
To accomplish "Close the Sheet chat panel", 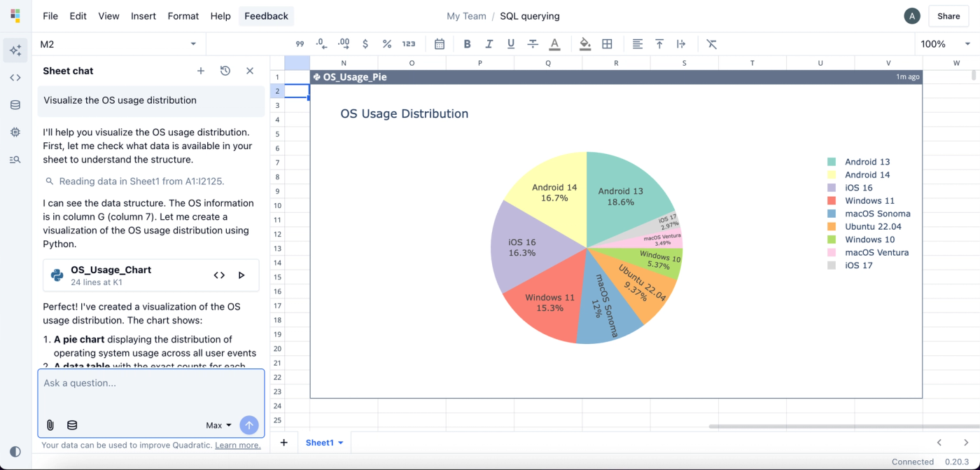I will [250, 71].
